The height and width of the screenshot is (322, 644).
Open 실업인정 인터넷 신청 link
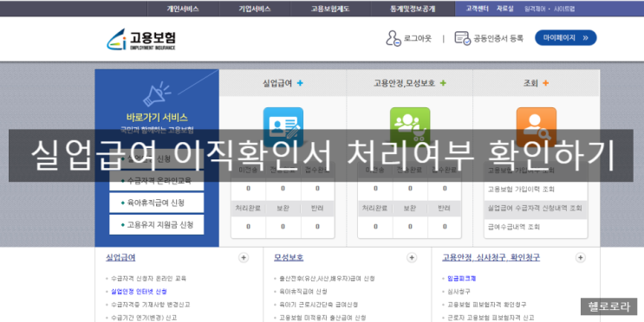tap(139, 292)
